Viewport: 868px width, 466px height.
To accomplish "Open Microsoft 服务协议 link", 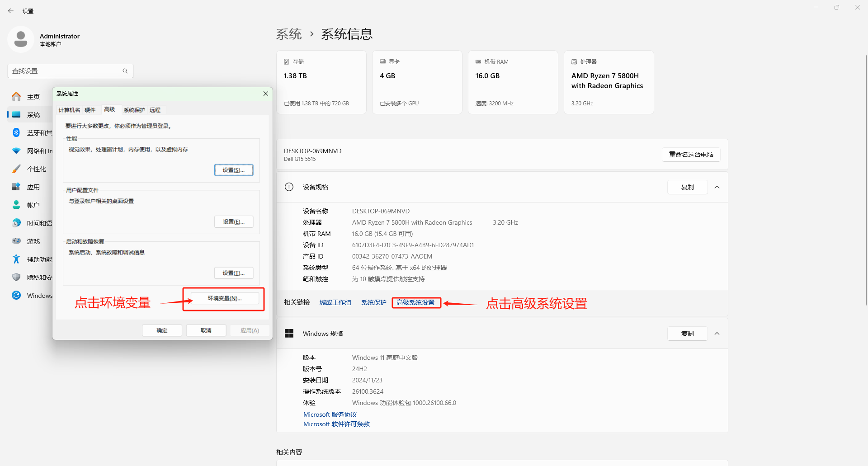I will pos(330,414).
